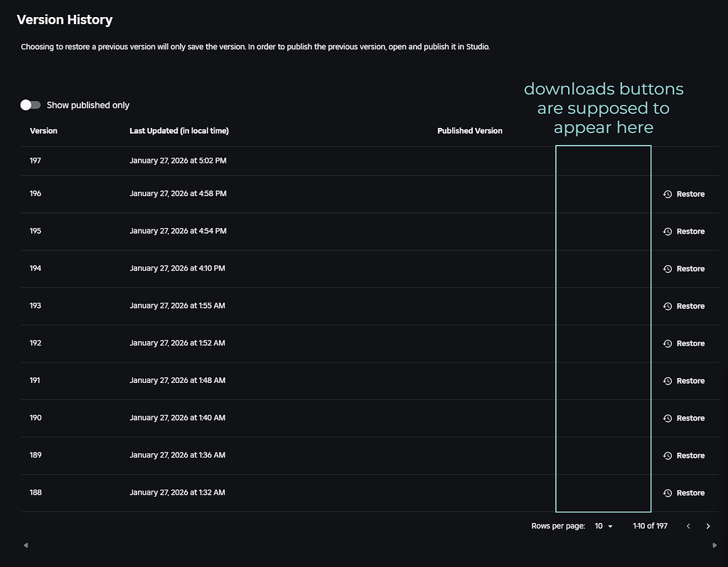
Task: Select version number 192 cell
Action: tap(36, 343)
